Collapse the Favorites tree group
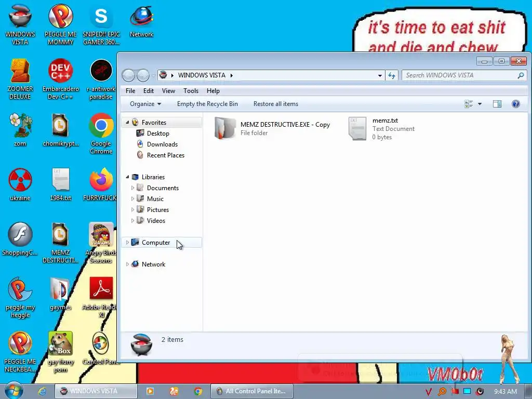The height and width of the screenshot is (399, 532). 128,123
